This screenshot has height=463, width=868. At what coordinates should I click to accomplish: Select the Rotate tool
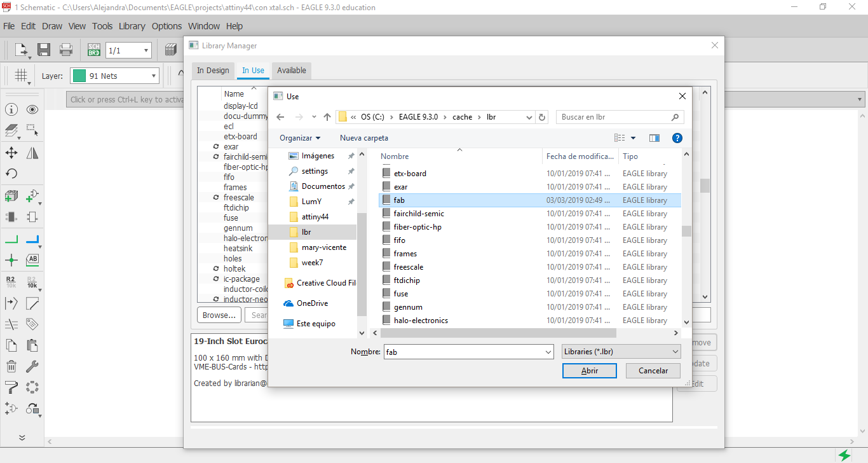11,174
